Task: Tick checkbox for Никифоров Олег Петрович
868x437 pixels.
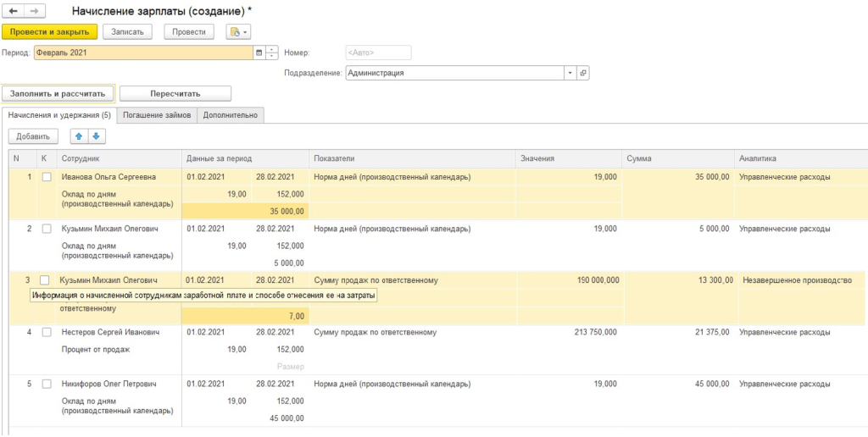Action: [47, 384]
